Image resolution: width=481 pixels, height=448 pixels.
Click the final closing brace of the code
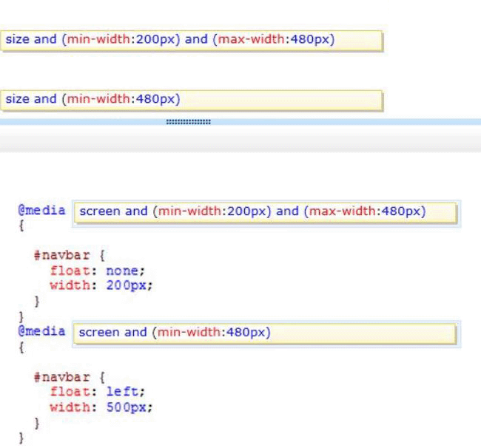point(21,438)
